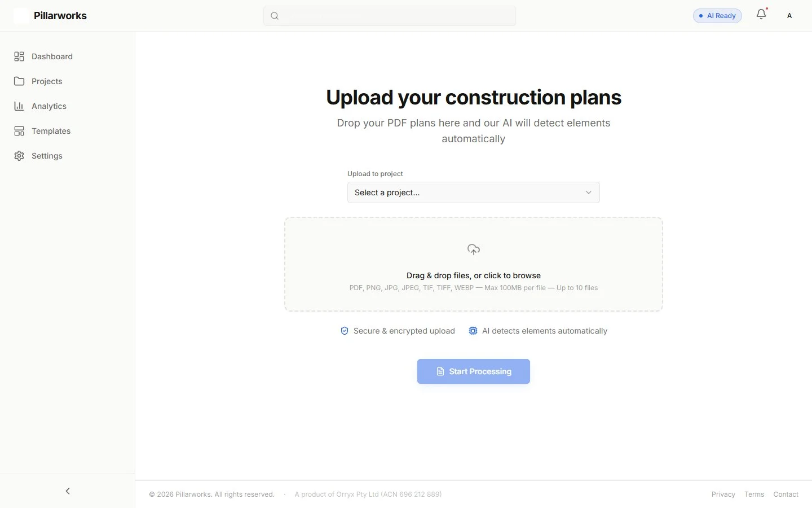
Task: Click the Secure & encrypted upload text
Action: coord(404,331)
